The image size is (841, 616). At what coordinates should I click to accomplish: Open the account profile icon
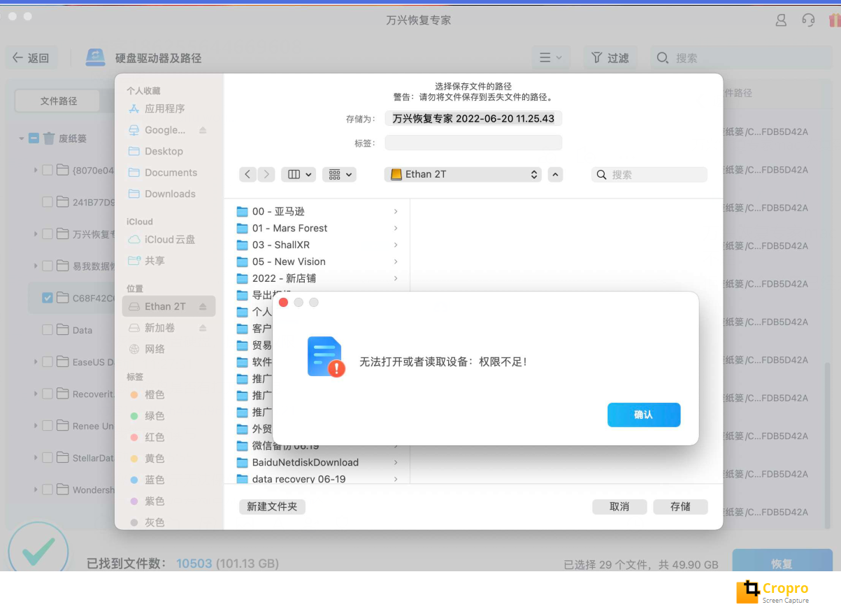(782, 20)
